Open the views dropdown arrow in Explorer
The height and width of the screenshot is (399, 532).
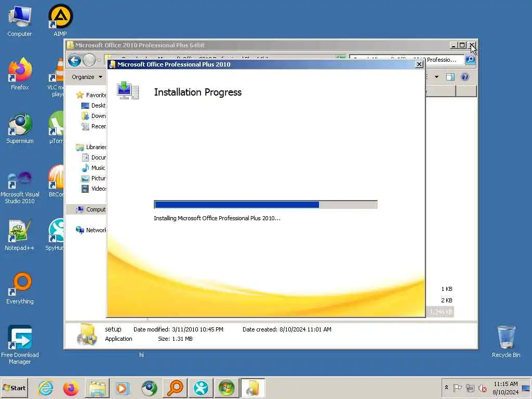pyautogui.click(x=436, y=77)
